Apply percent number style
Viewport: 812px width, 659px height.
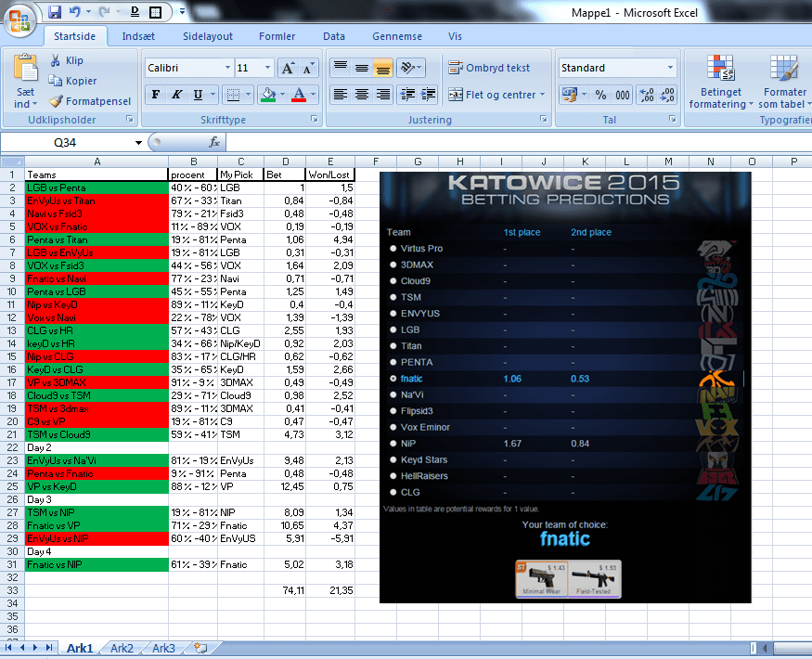click(x=600, y=95)
